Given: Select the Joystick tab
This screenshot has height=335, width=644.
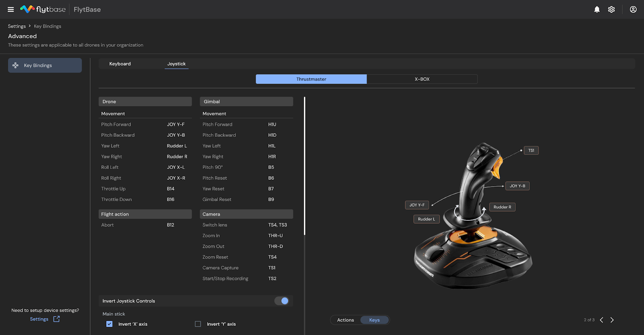Looking at the screenshot, I should 176,64.
